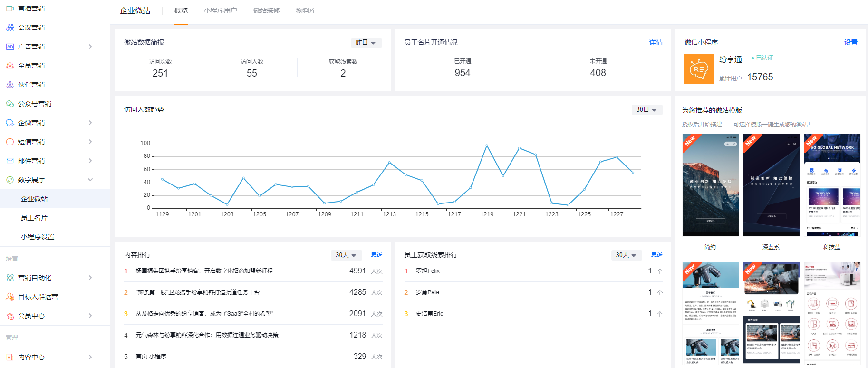Click the 全员营销 sidebar icon
Image resolution: width=868 pixels, height=368 pixels.
(x=10, y=66)
